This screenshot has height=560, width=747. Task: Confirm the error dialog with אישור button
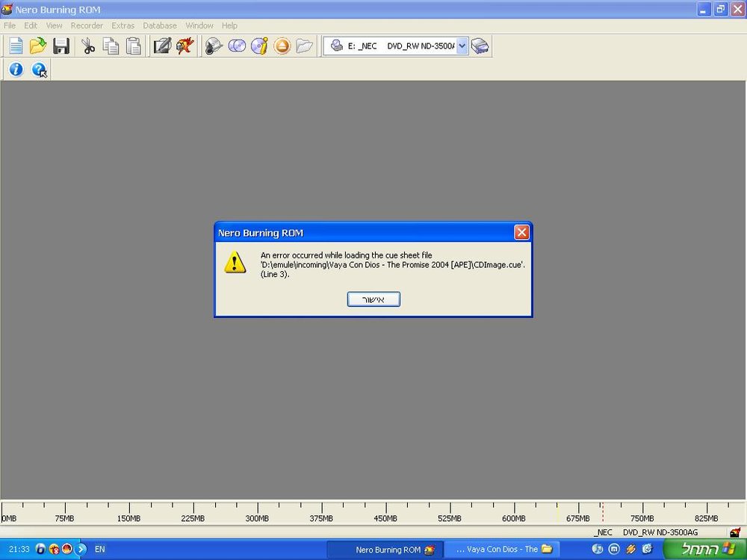[x=373, y=299]
